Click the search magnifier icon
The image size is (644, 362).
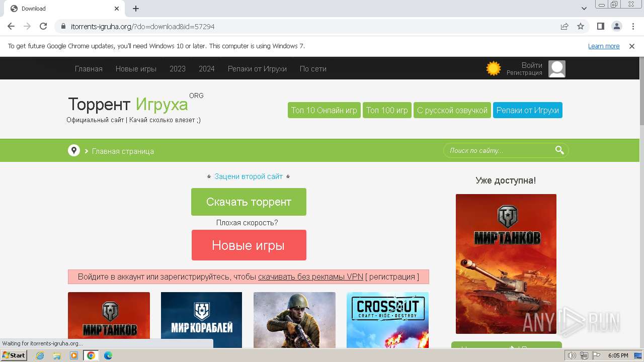[x=559, y=150]
